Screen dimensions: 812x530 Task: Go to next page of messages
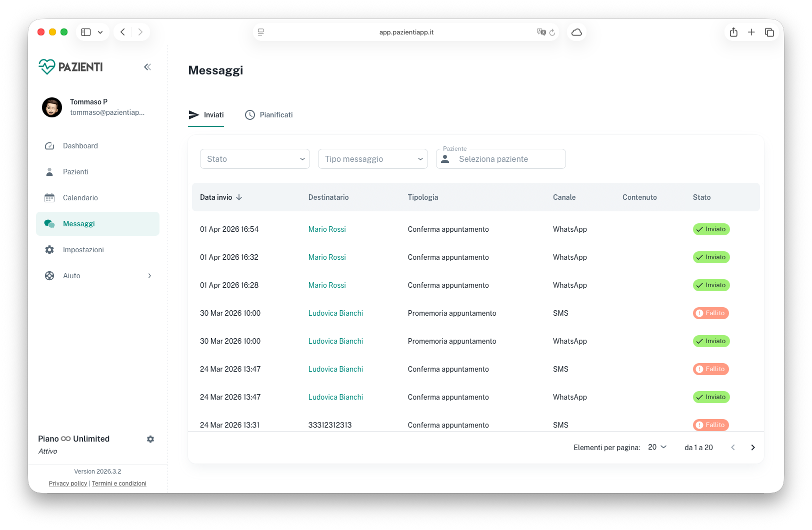pyautogui.click(x=752, y=448)
